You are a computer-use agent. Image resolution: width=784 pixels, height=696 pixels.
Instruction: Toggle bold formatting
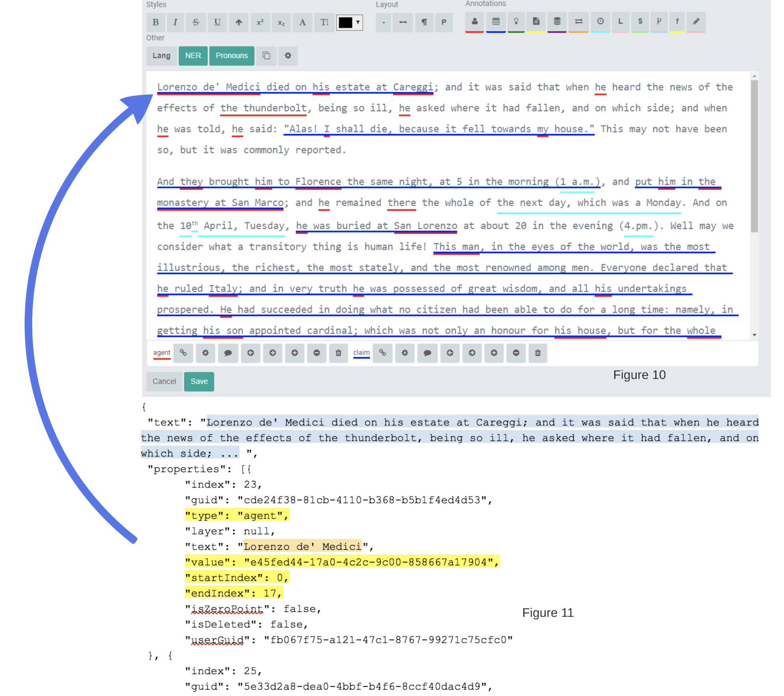(x=156, y=22)
